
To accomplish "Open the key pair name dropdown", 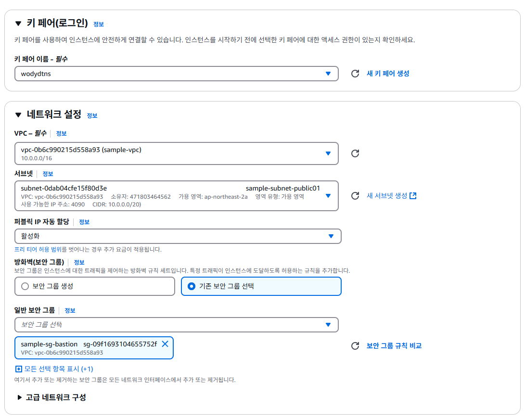I will pos(329,74).
